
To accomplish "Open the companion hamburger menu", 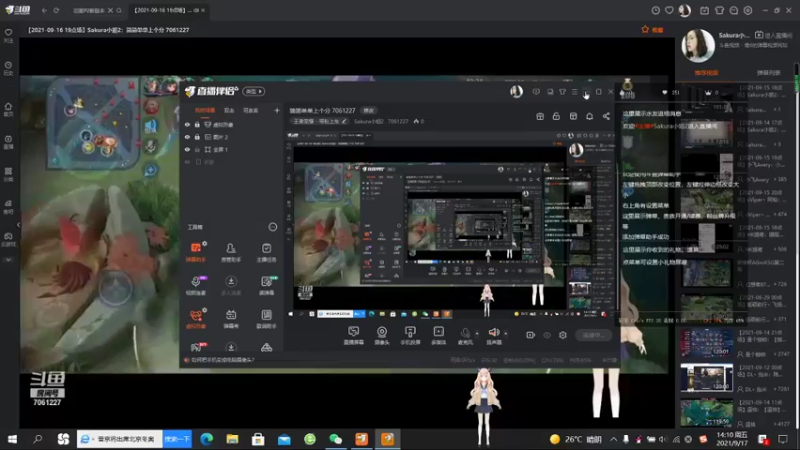I will click(x=574, y=92).
